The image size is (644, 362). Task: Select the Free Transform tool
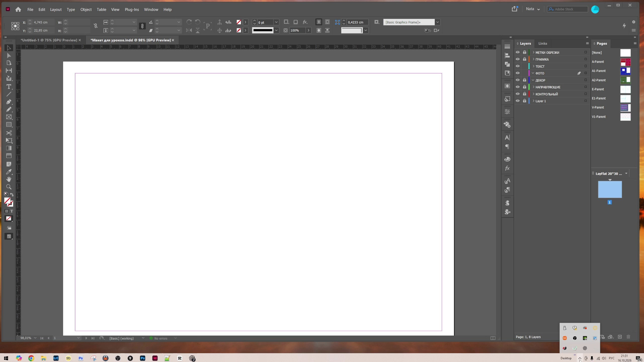9,141
